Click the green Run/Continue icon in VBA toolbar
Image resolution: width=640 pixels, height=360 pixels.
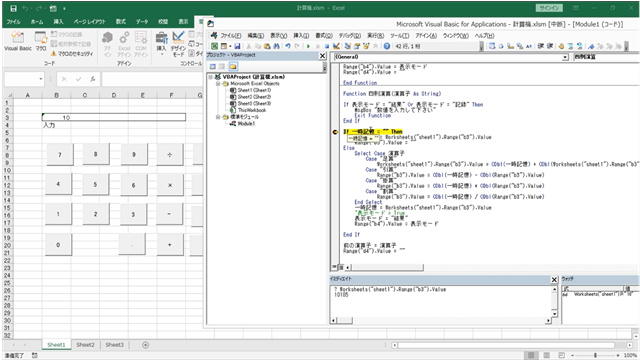coord(308,46)
